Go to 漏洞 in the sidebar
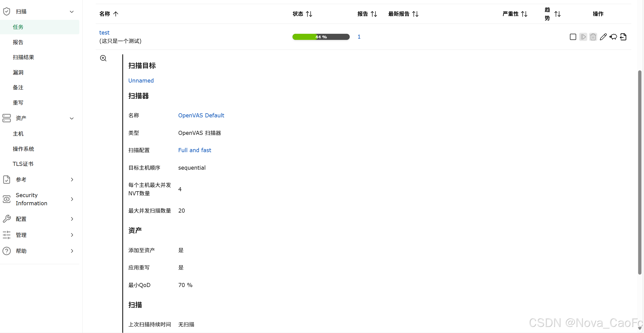The image size is (644, 333). pyautogui.click(x=18, y=73)
